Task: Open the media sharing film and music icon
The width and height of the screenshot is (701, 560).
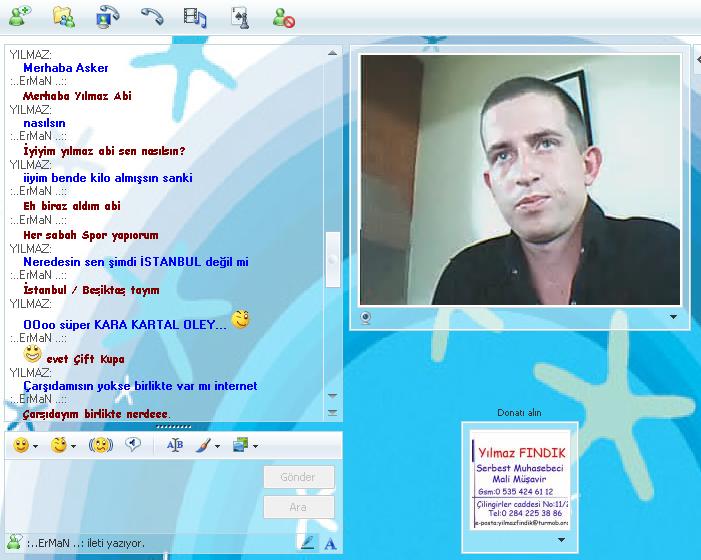Action: (x=196, y=16)
